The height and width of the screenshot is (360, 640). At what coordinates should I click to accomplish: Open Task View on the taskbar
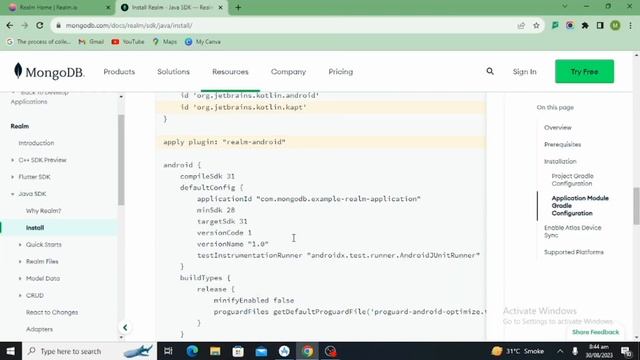pos(168,351)
